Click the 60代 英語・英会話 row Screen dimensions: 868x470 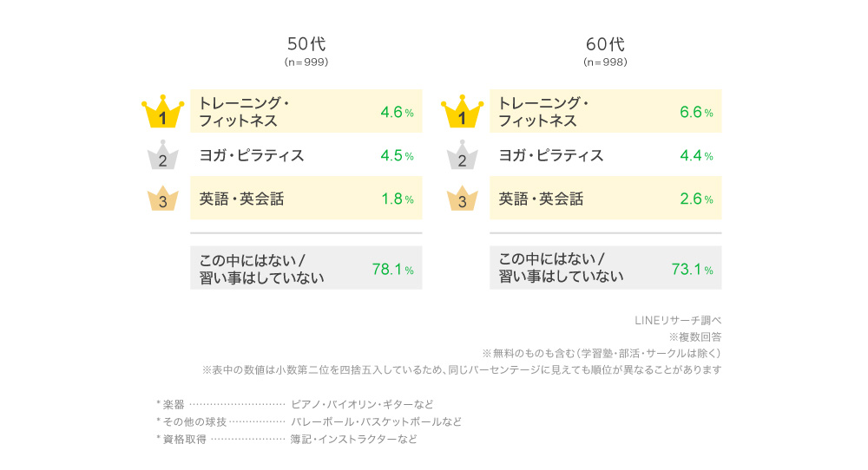pos(606,198)
